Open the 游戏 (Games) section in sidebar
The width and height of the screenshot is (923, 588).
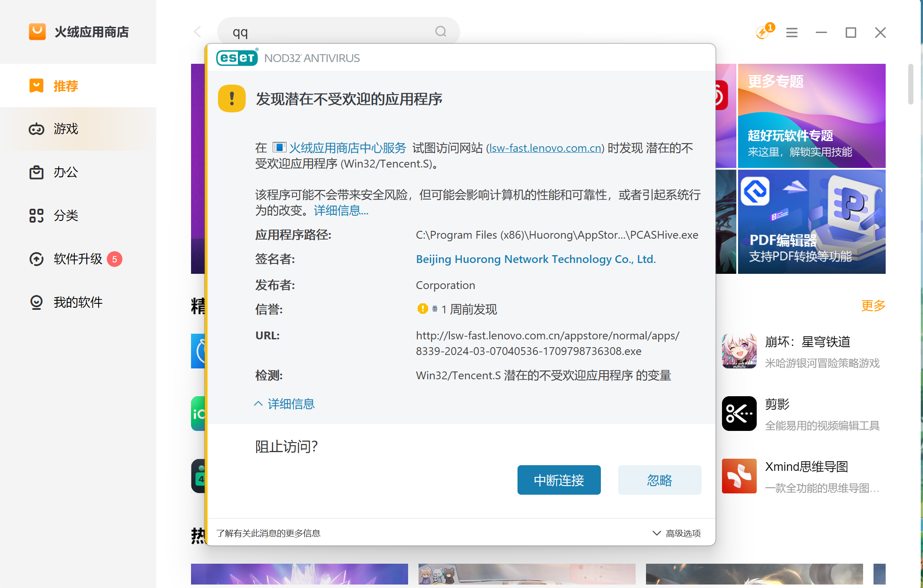tap(65, 129)
